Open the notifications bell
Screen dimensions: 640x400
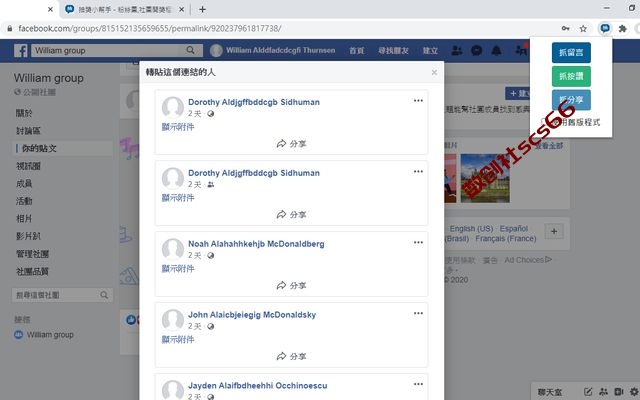pos(496,51)
